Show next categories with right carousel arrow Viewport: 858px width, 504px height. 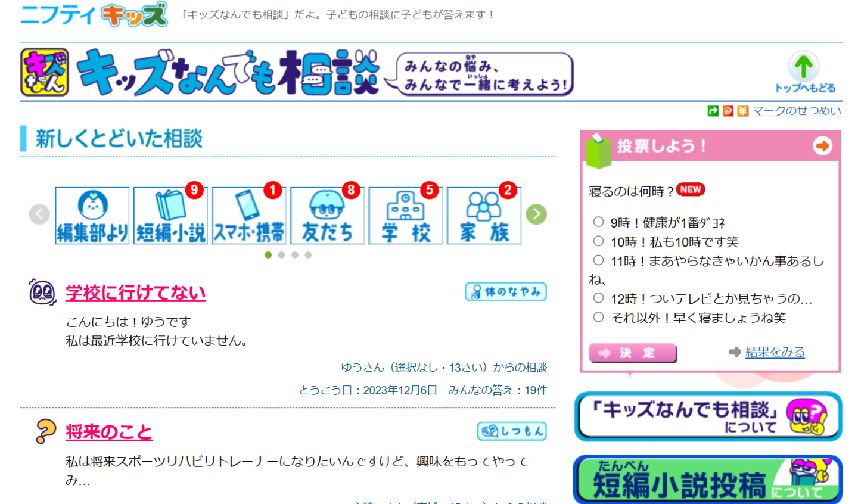(536, 214)
